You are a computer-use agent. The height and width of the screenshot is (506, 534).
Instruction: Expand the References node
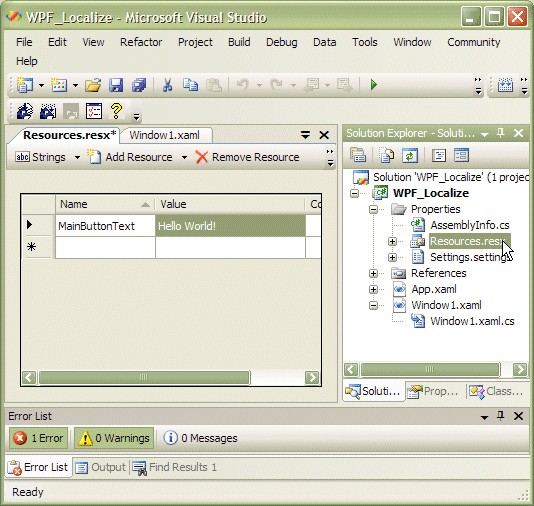click(x=374, y=273)
